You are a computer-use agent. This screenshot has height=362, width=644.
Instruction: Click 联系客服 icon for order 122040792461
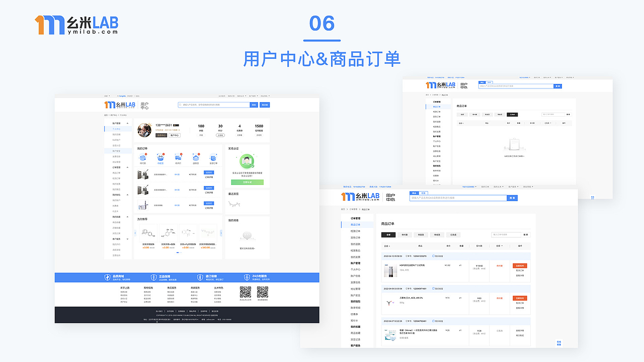point(434,321)
